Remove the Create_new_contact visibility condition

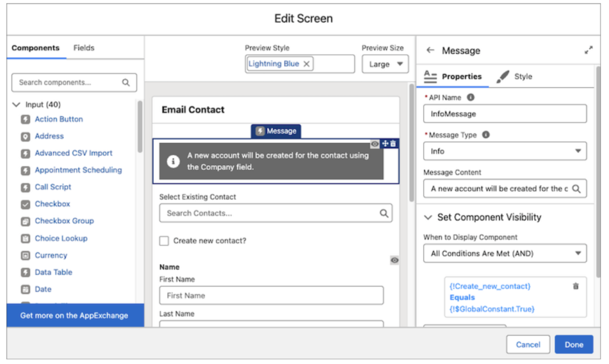pos(575,286)
